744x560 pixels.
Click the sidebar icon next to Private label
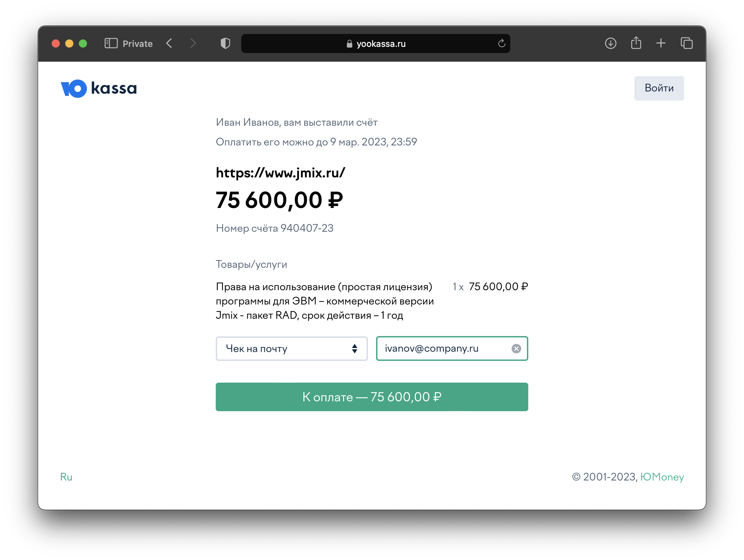[111, 43]
